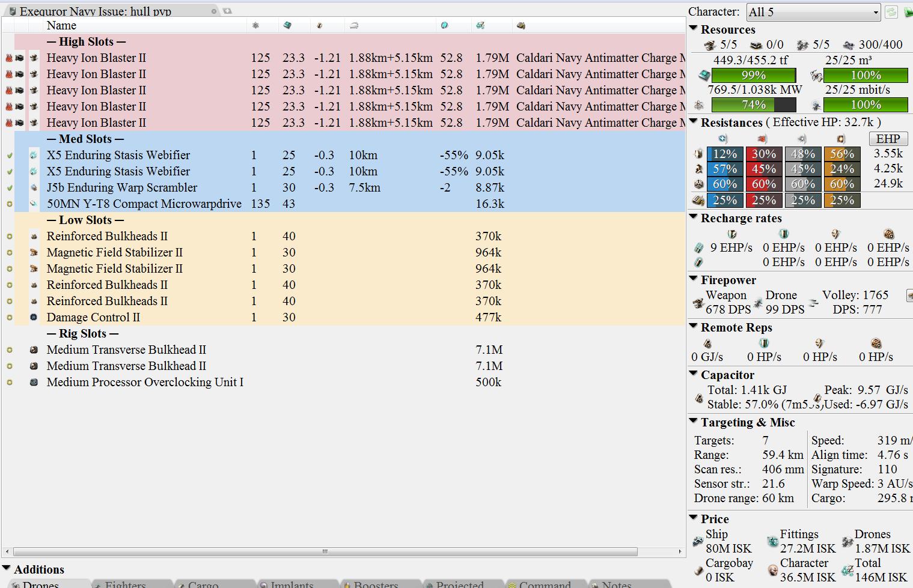
Task: Toggle overheat state of the topmost Heavy Ion Blaster II
Action: tap(9, 58)
